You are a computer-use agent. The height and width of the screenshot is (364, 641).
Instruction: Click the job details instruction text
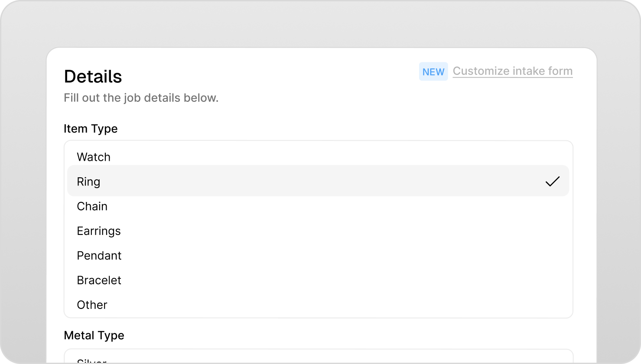pos(141,97)
